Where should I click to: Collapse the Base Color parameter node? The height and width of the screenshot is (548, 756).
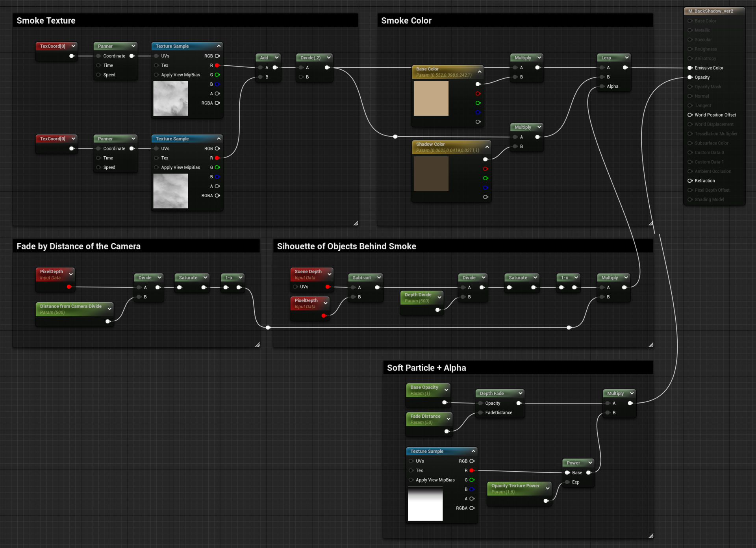tap(479, 72)
